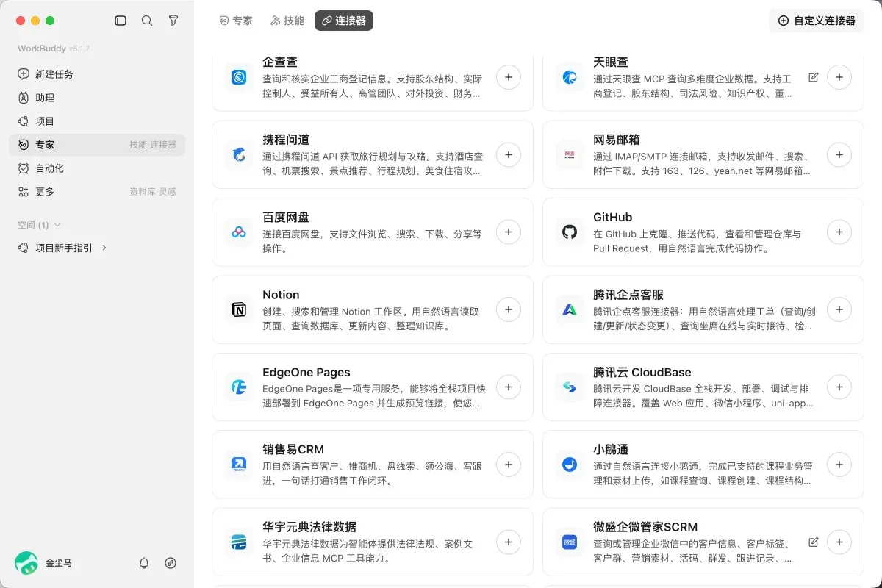Viewport: 882px width, 588px height.
Task: Add the 销售易CRM connector with its plus button
Action: click(x=509, y=465)
